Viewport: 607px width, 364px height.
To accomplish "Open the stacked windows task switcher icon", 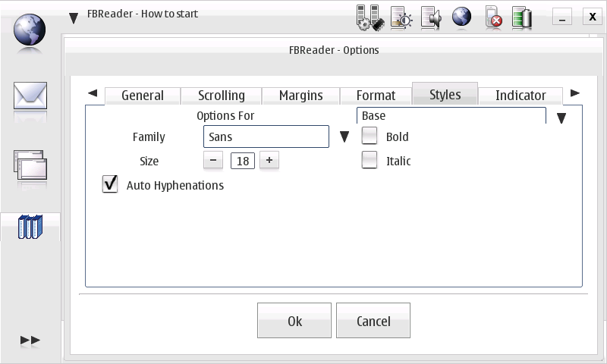I will [30, 165].
